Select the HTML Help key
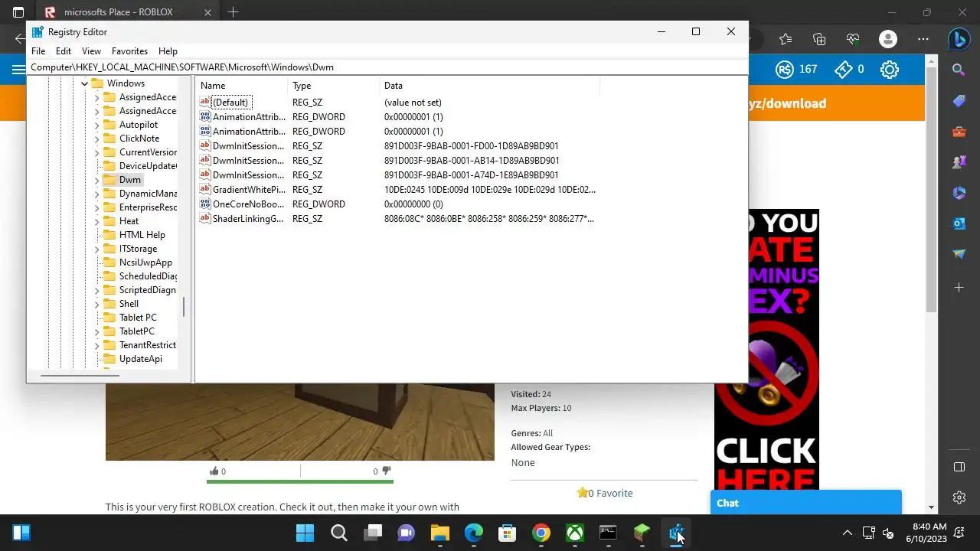This screenshot has width=980, height=551. click(x=142, y=235)
